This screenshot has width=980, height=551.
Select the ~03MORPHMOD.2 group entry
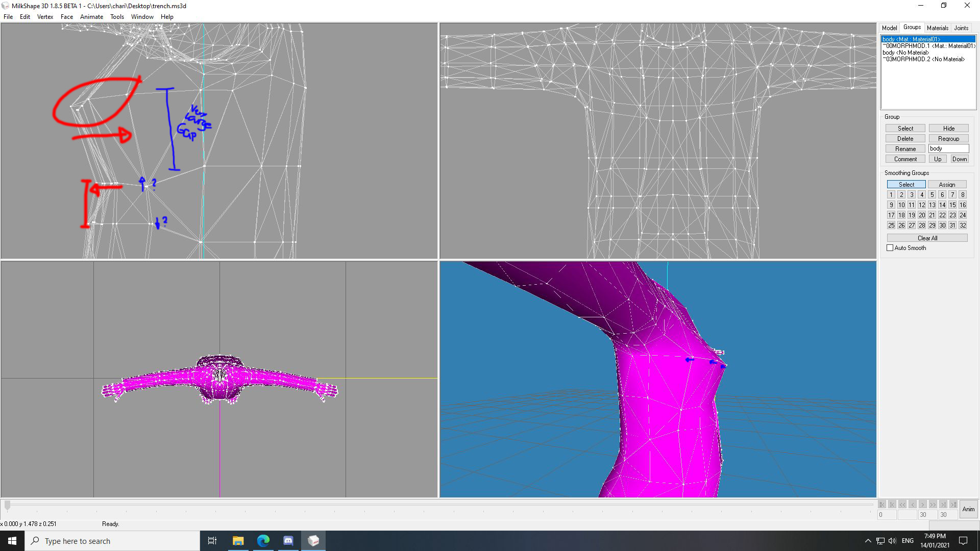click(928, 59)
